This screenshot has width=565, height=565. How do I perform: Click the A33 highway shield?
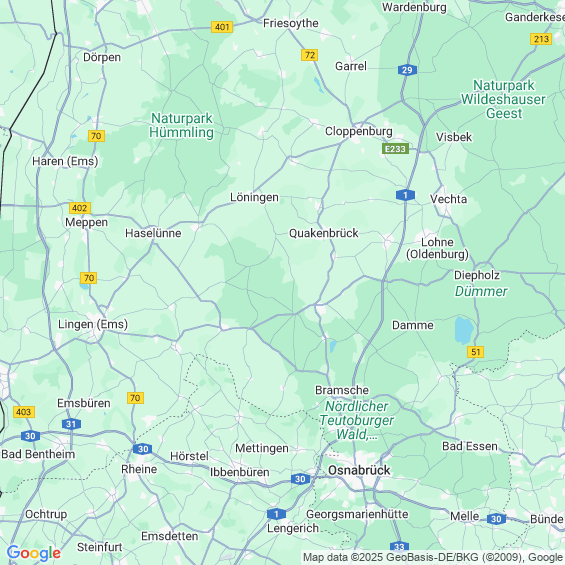tap(399, 547)
